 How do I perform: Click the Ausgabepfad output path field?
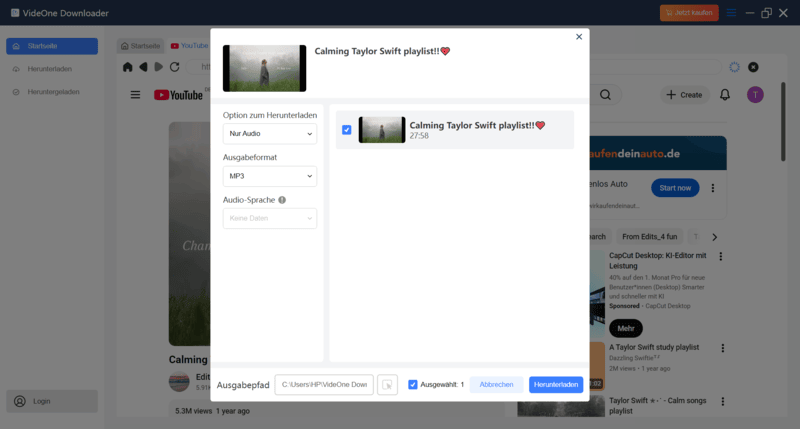[324, 385]
